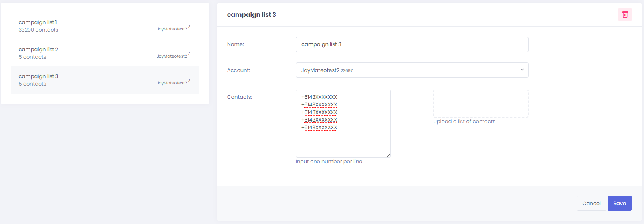644x224 pixels.
Task: Click the 'campaign list 3' panel heading
Action: pos(252,15)
